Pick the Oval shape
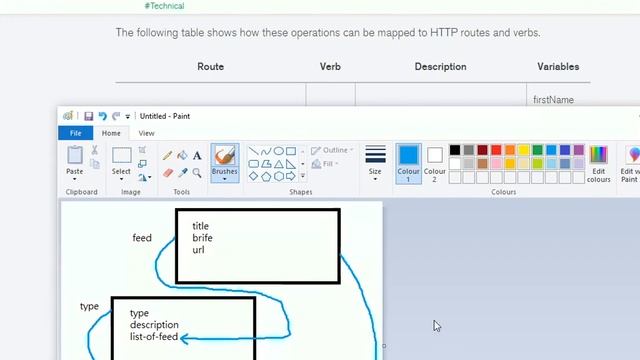Image resolution: width=640 pixels, height=360 pixels. pos(279,151)
